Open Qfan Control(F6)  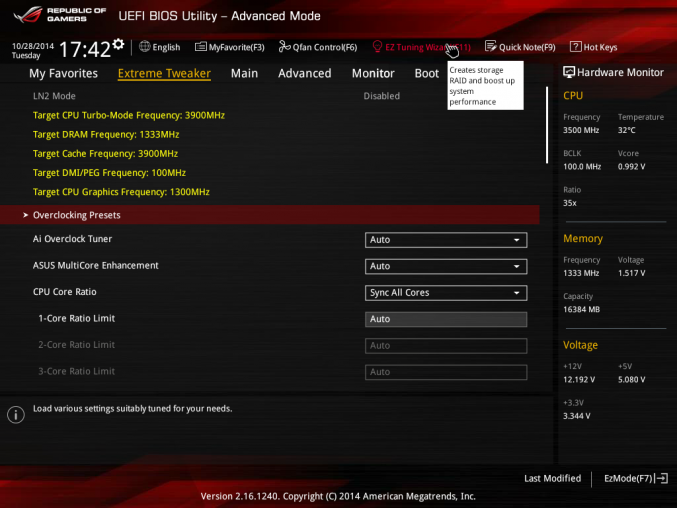[x=325, y=47]
